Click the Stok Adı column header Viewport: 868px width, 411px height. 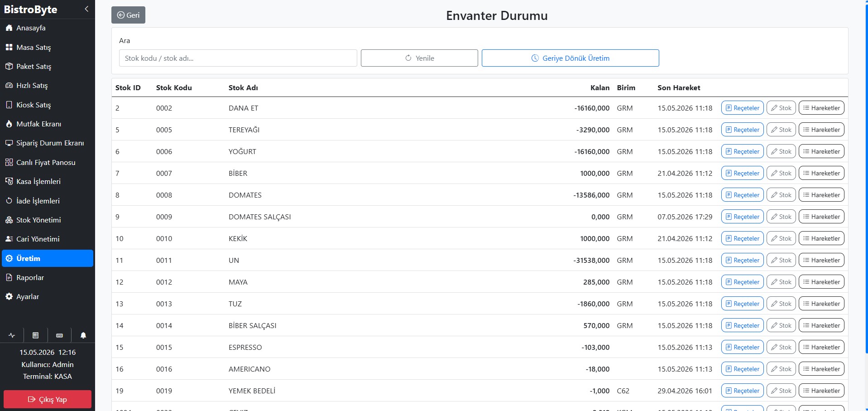(x=243, y=88)
